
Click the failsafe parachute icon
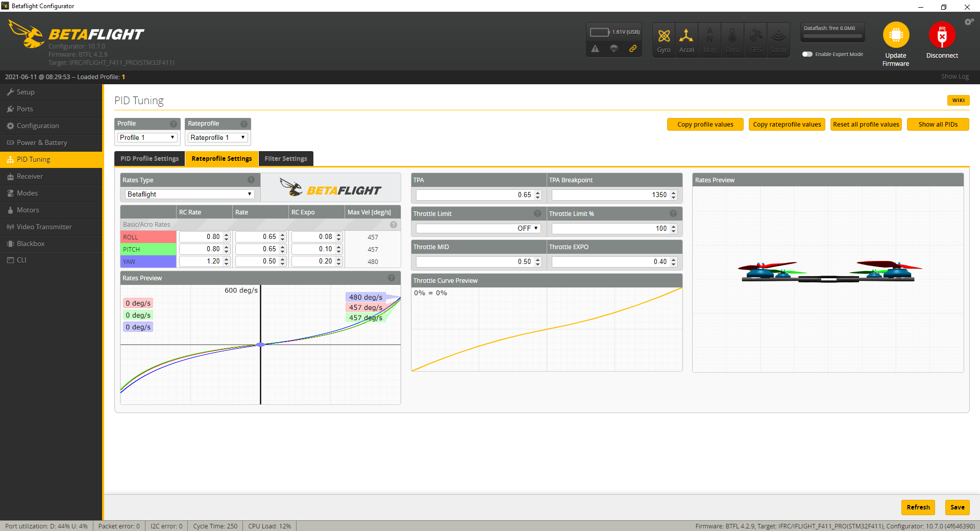614,49
